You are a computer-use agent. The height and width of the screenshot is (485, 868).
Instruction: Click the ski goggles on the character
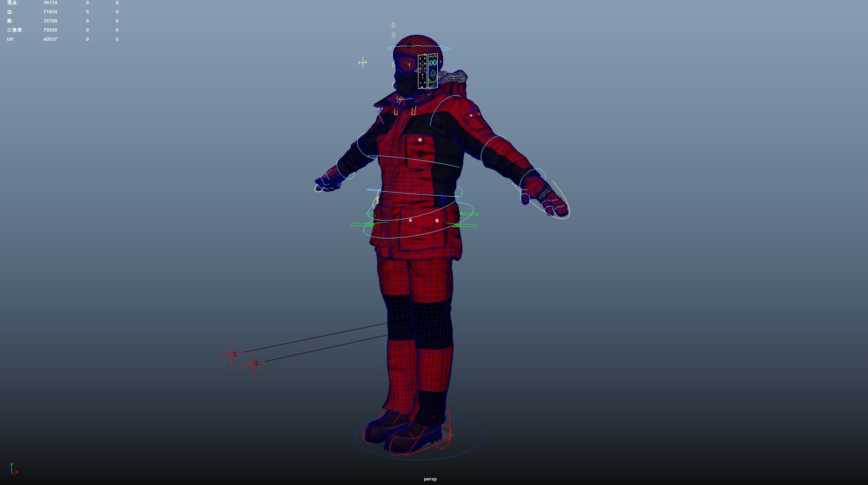tap(406, 63)
